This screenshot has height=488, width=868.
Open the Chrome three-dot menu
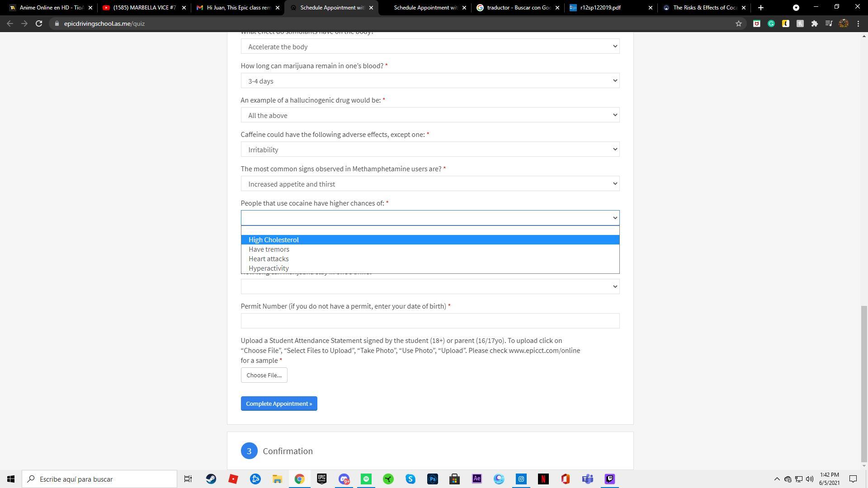click(x=858, y=23)
